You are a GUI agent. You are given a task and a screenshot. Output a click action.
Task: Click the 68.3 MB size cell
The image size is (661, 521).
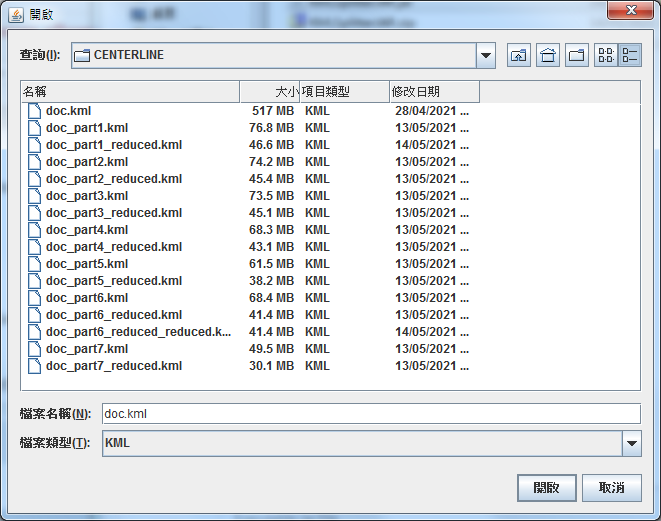point(271,230)
